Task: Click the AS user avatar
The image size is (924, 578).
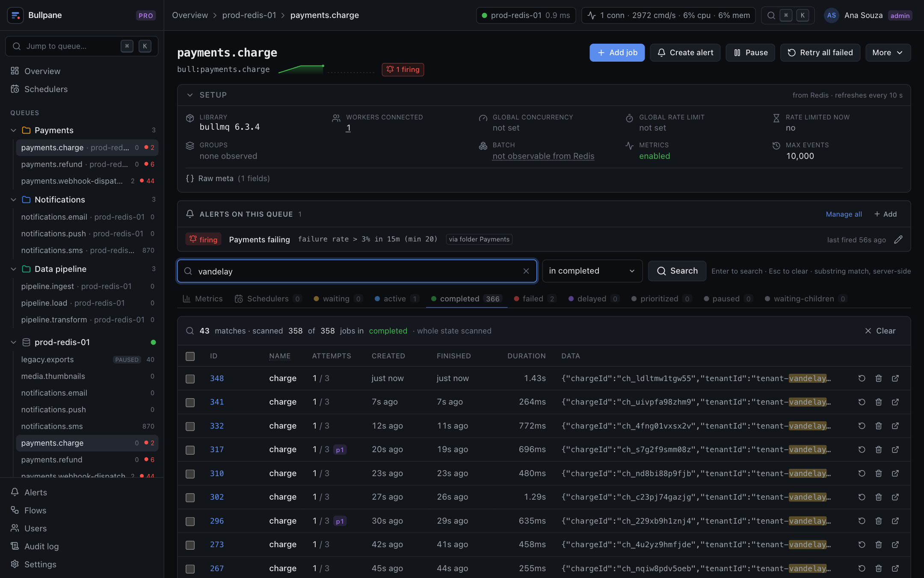Action: tap(831, 15)
